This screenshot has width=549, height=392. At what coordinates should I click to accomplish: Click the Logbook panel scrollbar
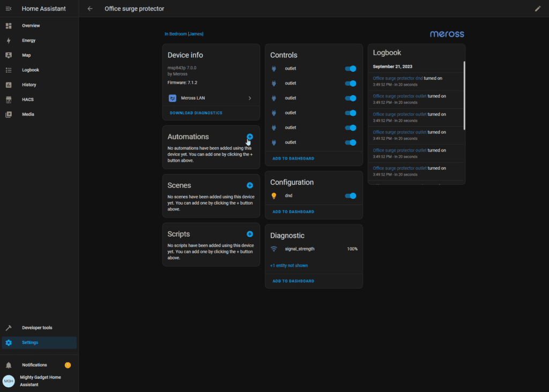(x=464, y=96)
